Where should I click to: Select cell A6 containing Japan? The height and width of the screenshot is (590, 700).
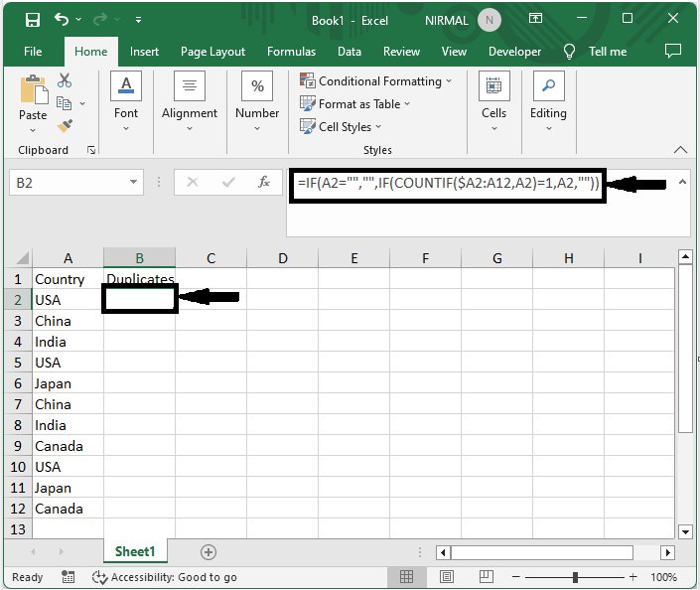point(68,383)
